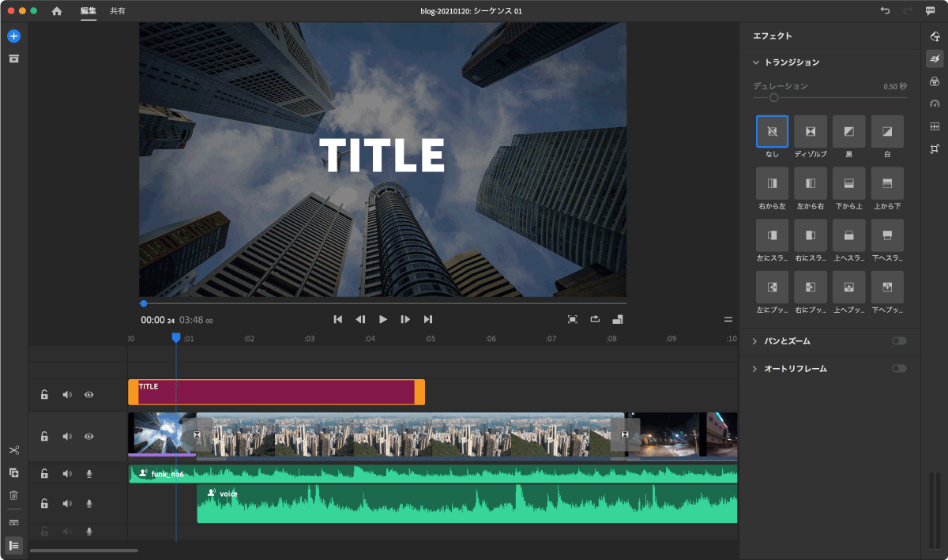Open the project assets panel icon

coord(13,59)
